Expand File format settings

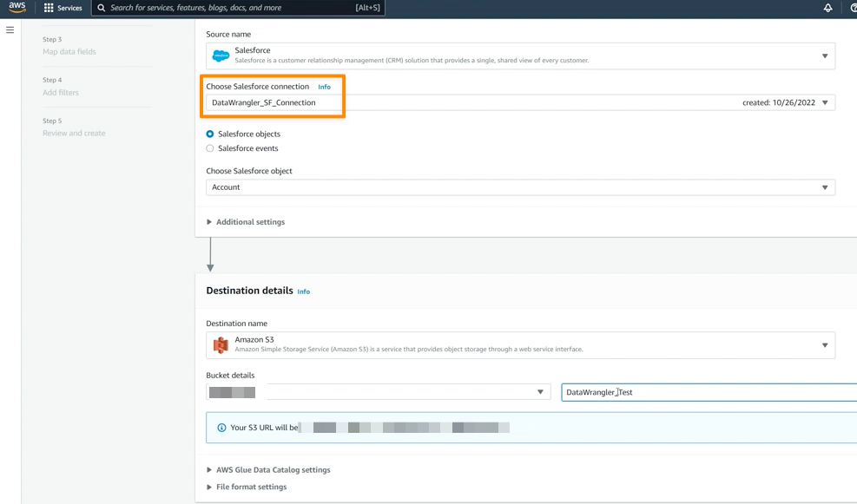pyautogui.click(x=247, y=487)
